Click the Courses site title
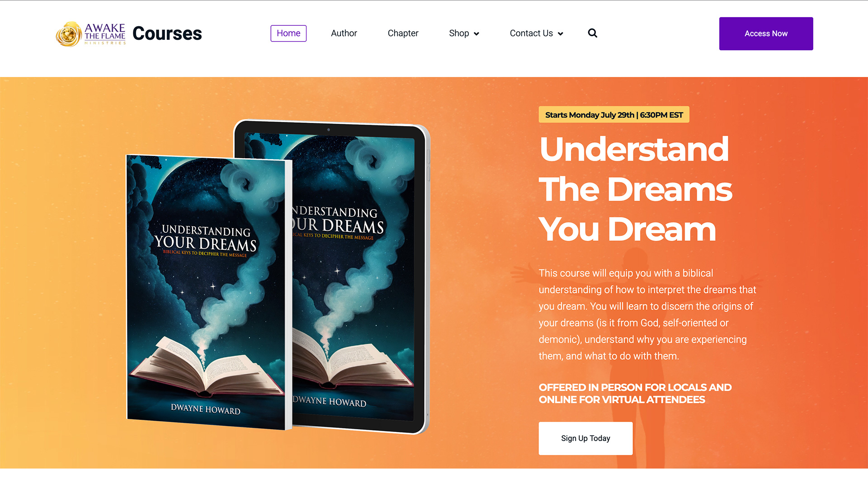Viewport: 868px width, 488px height. pos(167,33)
